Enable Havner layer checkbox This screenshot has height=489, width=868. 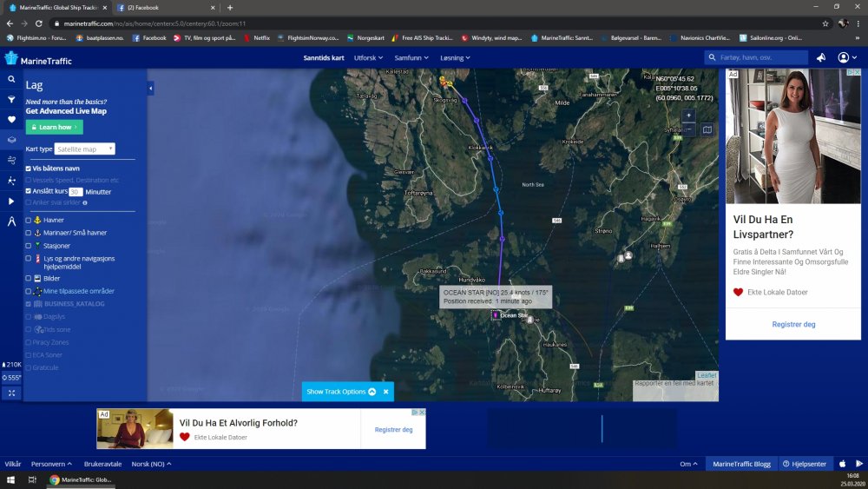29,221
